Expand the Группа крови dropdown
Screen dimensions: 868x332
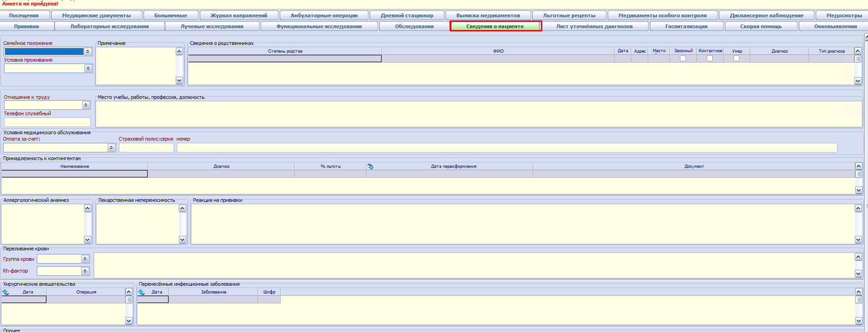(85, 259)
